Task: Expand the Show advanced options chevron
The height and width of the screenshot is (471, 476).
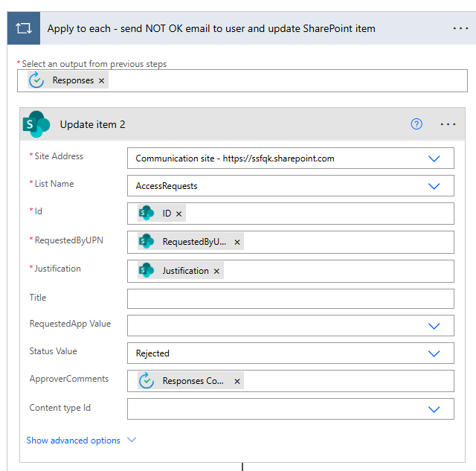Action: pos(132,440)
